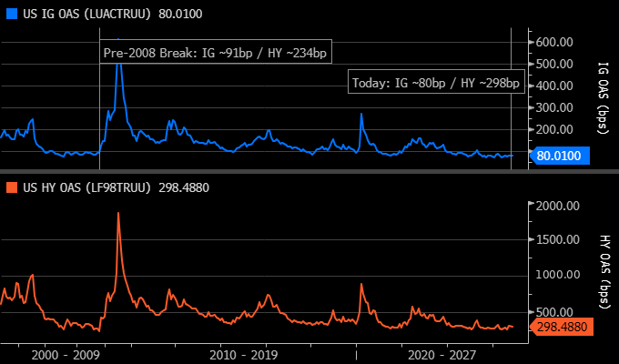The image size is (619, 364).
Task: Click the IG legend value 80.0100
Action: pos(180,15)
